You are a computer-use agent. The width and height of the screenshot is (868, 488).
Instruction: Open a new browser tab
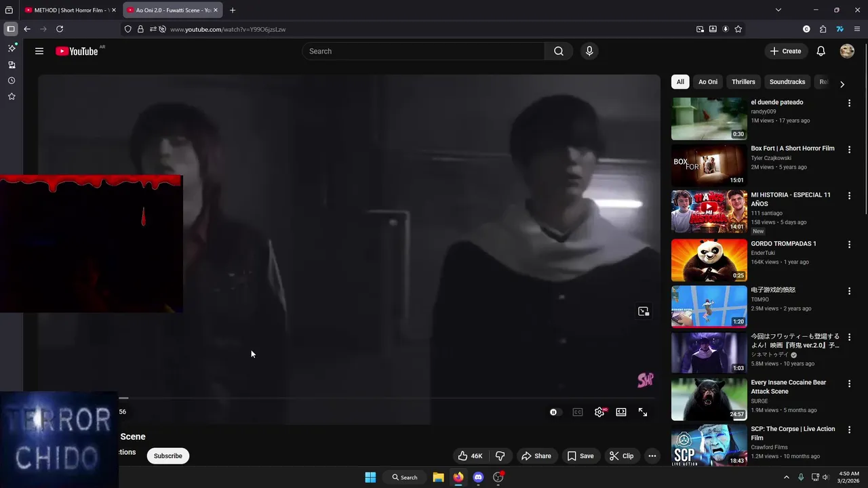pyautogui.click(x=233, y=10)
